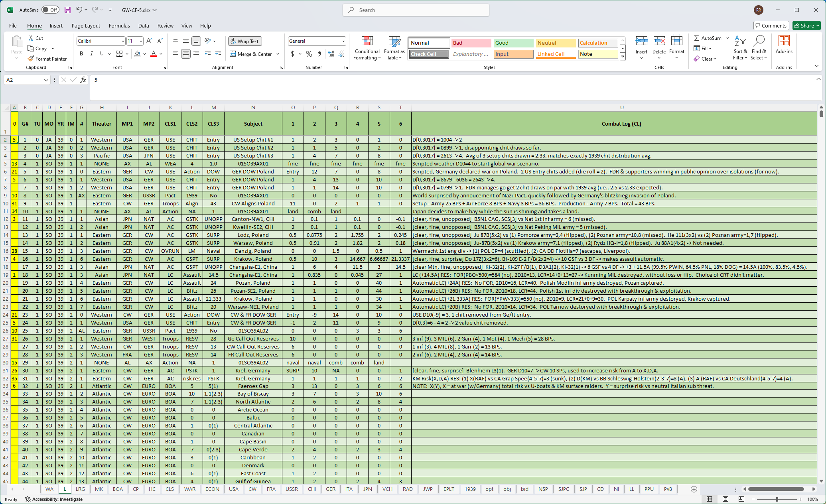The width and height of the screenshot is (826, 504).
Task: Open the font name Calibri dropdown
Action: 122,41
